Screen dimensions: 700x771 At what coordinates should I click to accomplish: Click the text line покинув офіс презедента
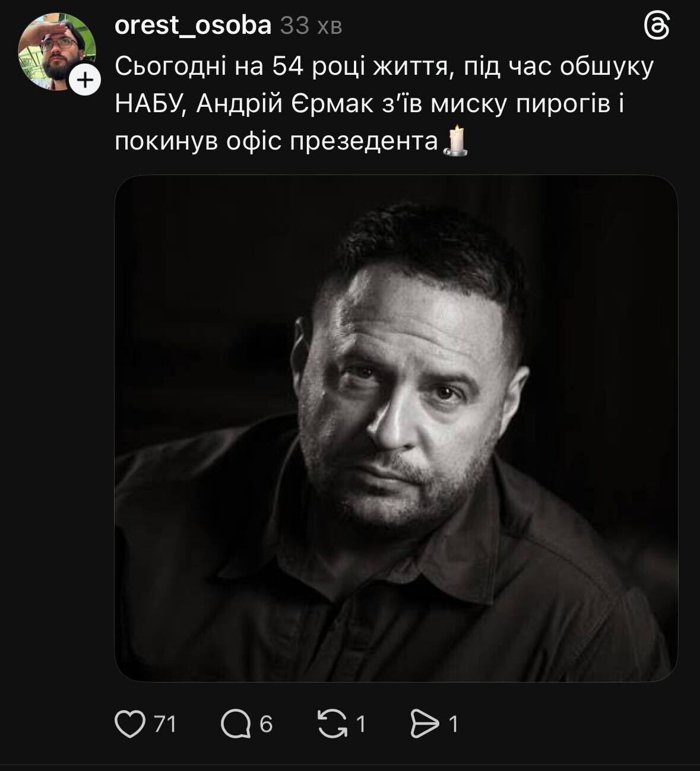tap(276, 142)
